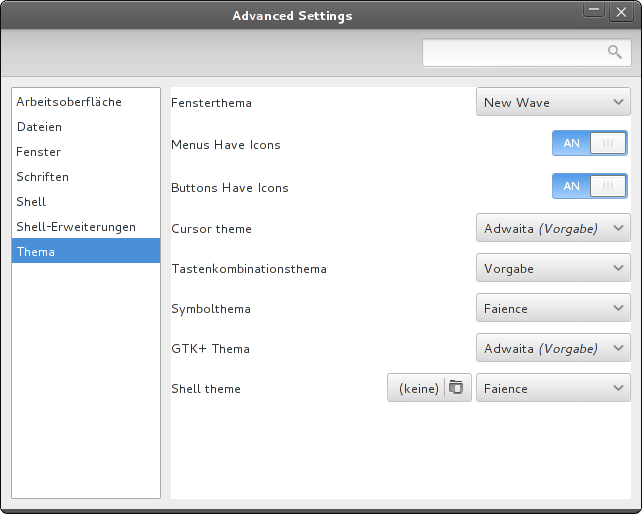Image resolution: width=642 pixels, height=514 pixels.
Task: Toggle Menus Have Icons switch
Action: pyautogui.click(x=590, y=143)
